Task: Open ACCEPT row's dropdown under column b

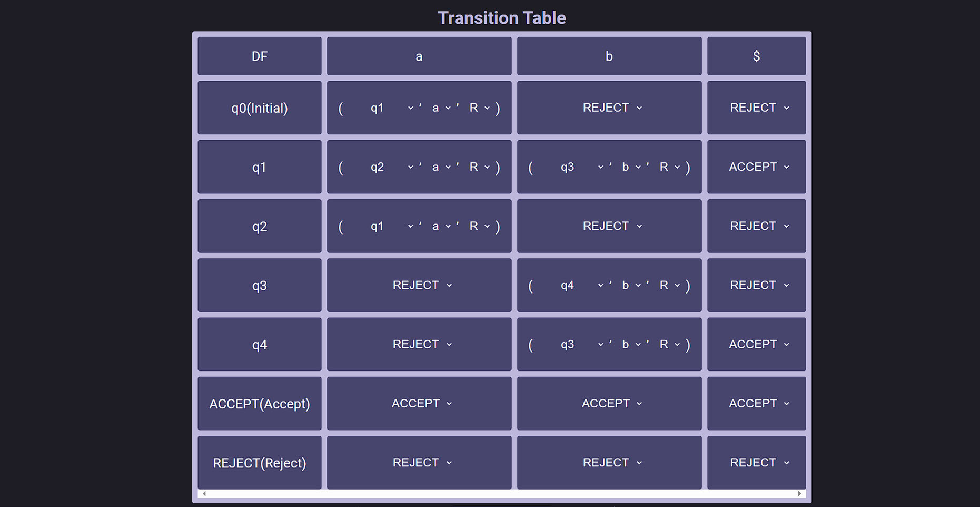Action: point(612,404)
